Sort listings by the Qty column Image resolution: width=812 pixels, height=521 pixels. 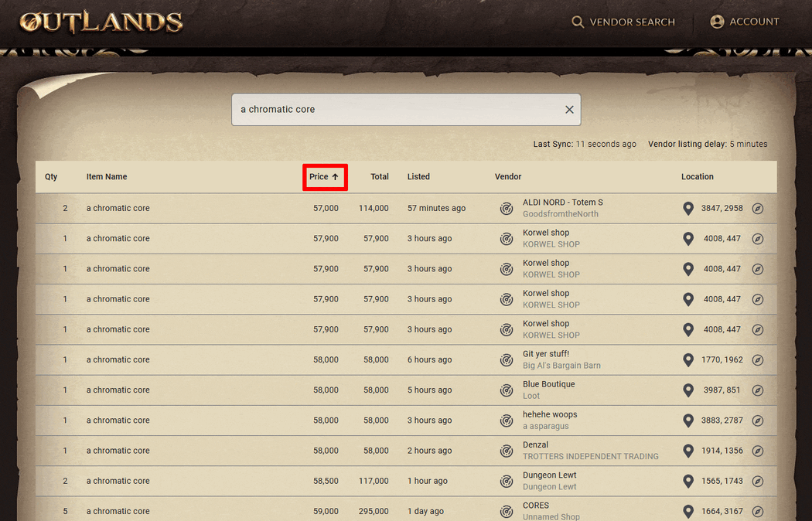pos(50,177)
